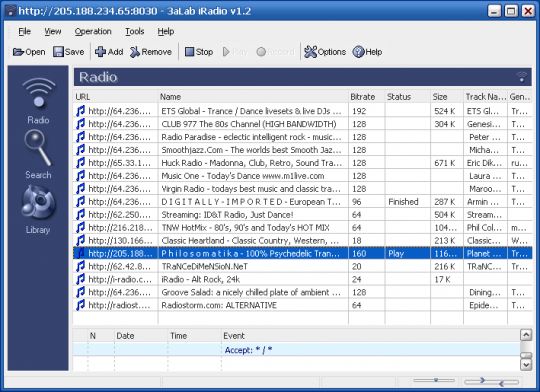
Task: Open the Options toolbar button
Action: coord(325,52)
